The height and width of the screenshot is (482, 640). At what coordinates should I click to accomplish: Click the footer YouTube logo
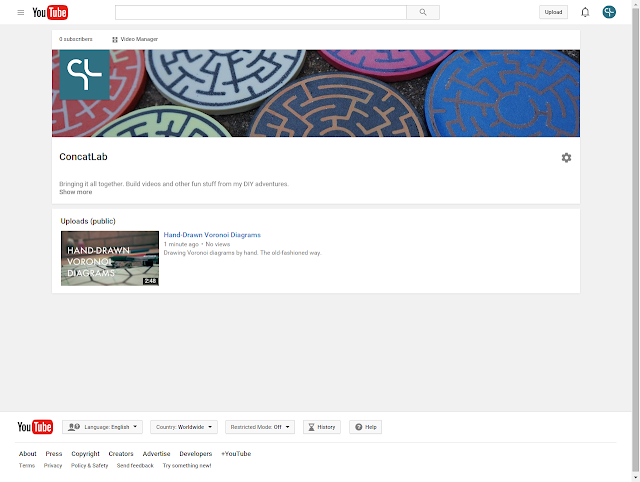pos(35,427)
